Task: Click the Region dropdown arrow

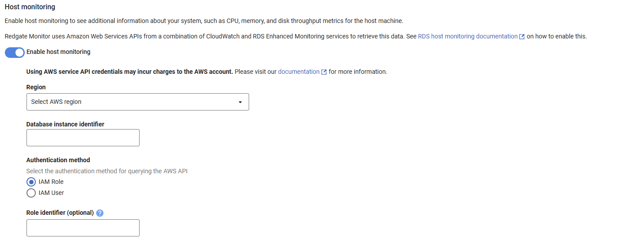Action: pos(240,102)
